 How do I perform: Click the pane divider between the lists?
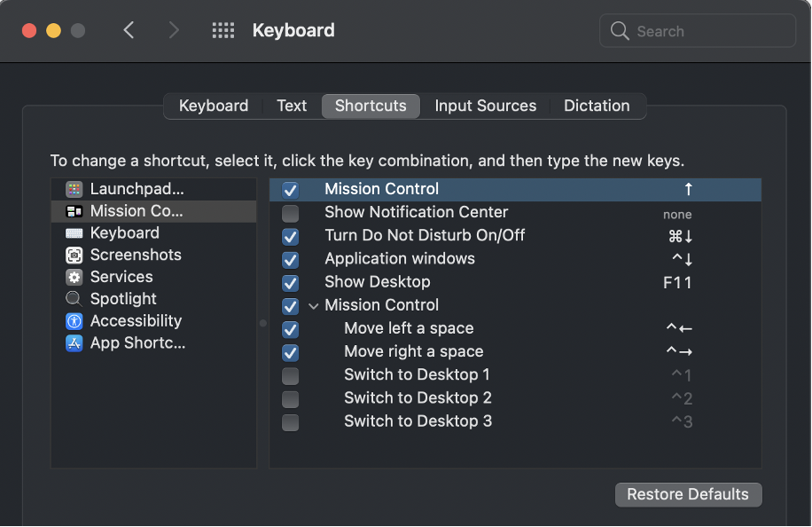pos(262,323)
